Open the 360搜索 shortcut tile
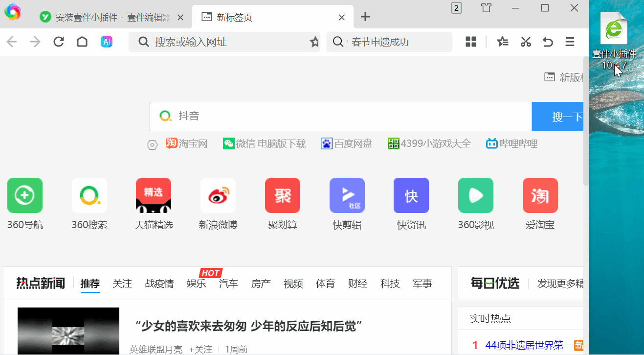Viewport: 644px width, 355px height. tap(89, 204)
